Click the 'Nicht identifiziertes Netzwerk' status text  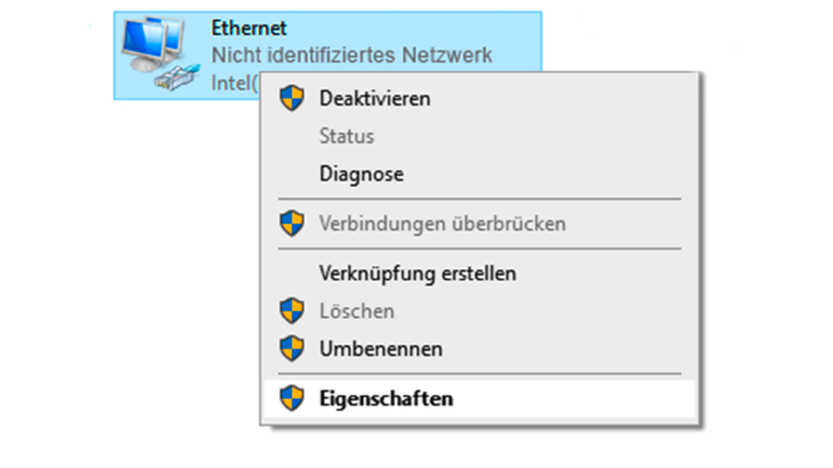[352, 54]
